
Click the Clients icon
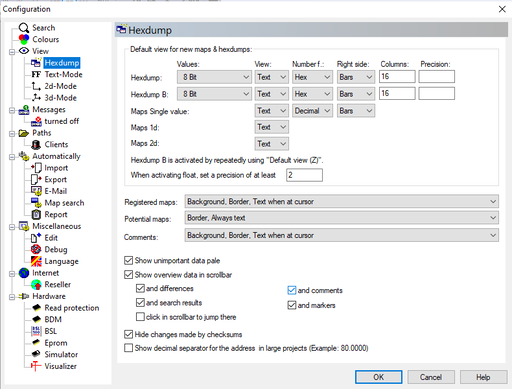click(36, 145)
